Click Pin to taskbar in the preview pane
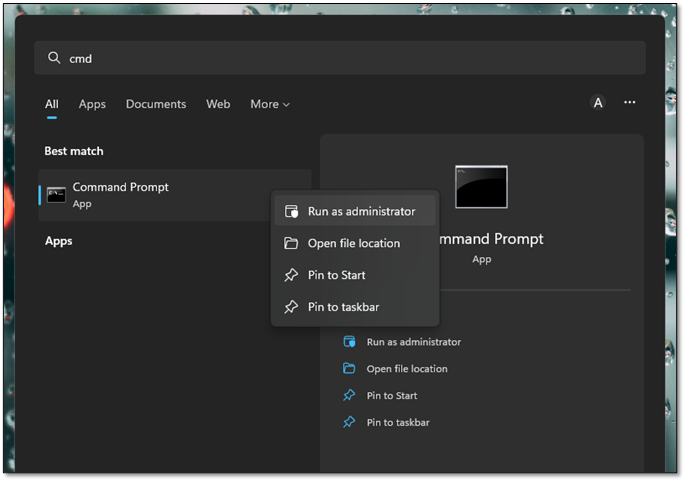Screen dimensions: 686x482 [x=398, y=423]
